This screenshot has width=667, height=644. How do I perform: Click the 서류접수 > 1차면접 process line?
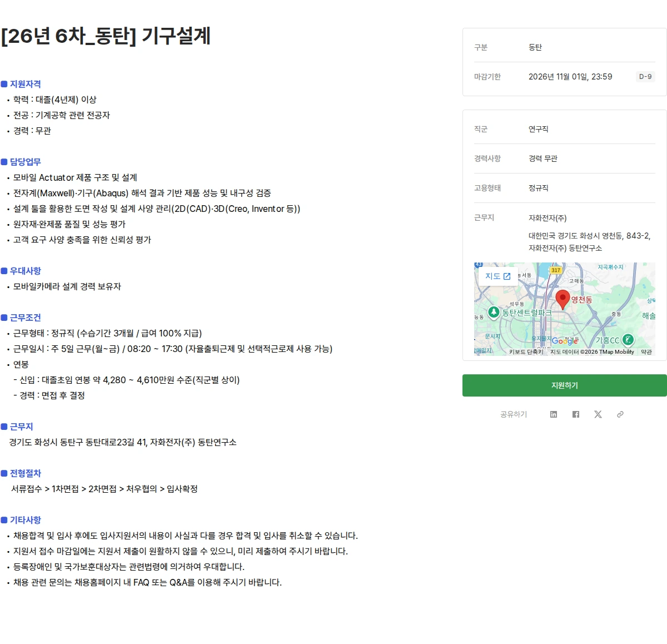[x=104, y=489]
